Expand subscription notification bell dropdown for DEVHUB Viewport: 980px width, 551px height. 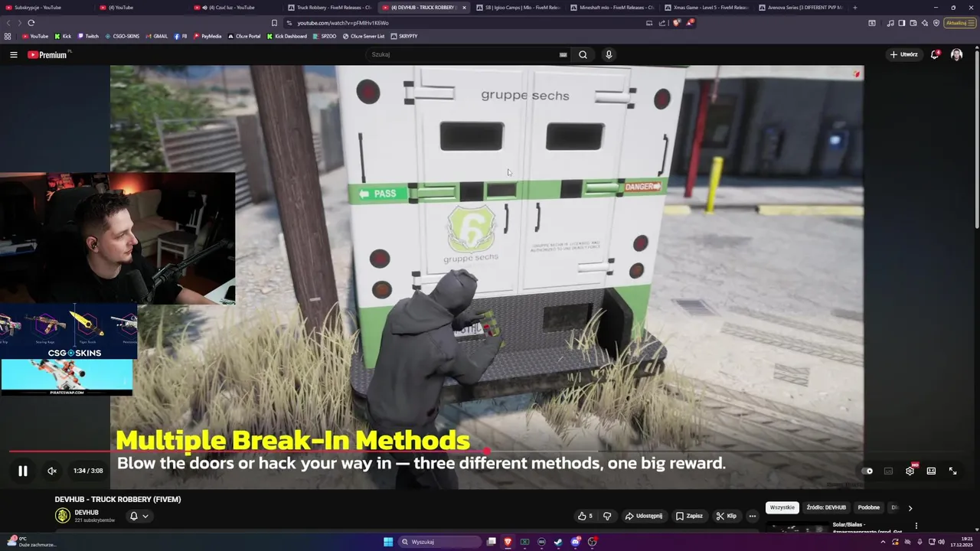139,516
